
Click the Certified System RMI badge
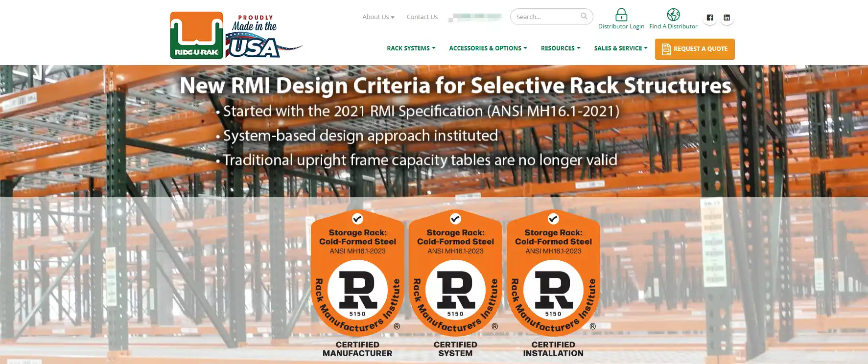tap(455, 273)
